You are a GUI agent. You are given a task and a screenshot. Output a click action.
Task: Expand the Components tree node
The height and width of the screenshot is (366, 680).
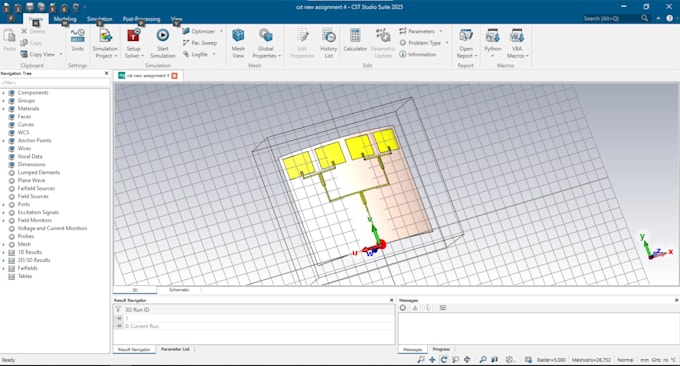[3, 93]
